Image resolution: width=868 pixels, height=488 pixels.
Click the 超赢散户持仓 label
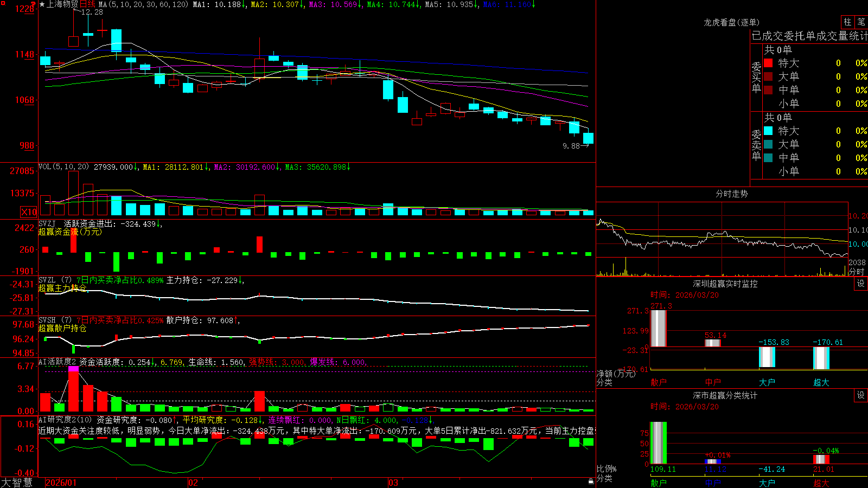pyautogui.click(x=62, y=328)
